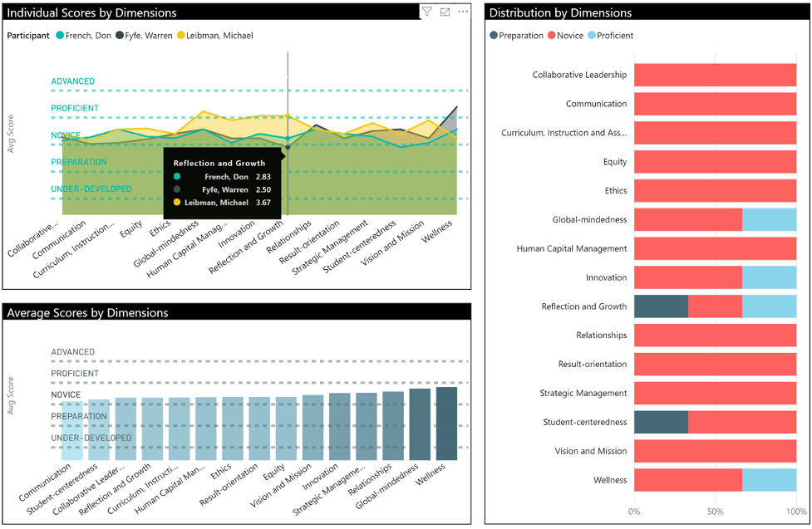Open focus mode for Individual Scores chart
This screenshot has width=812, height=529.
tap(445, 12)
